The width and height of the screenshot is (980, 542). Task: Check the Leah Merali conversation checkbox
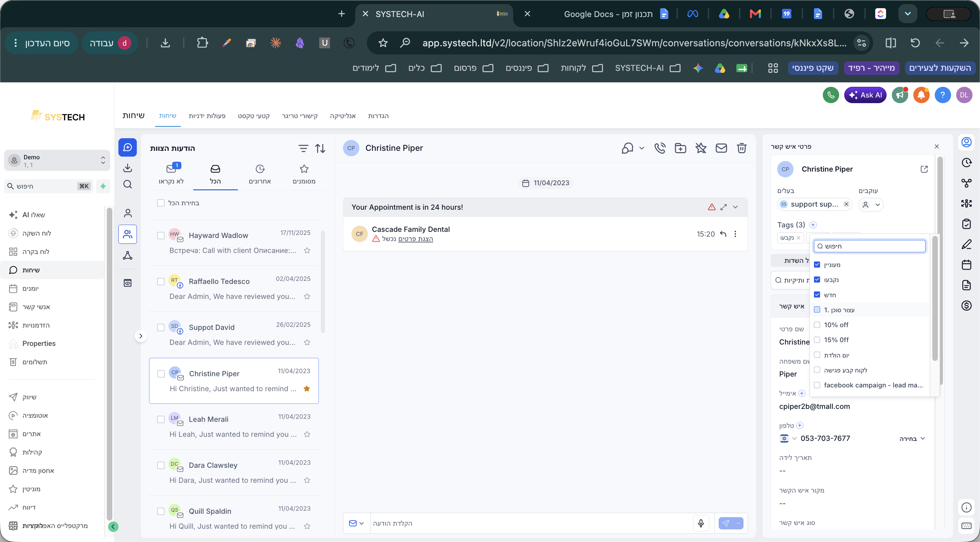pos(161,419)
